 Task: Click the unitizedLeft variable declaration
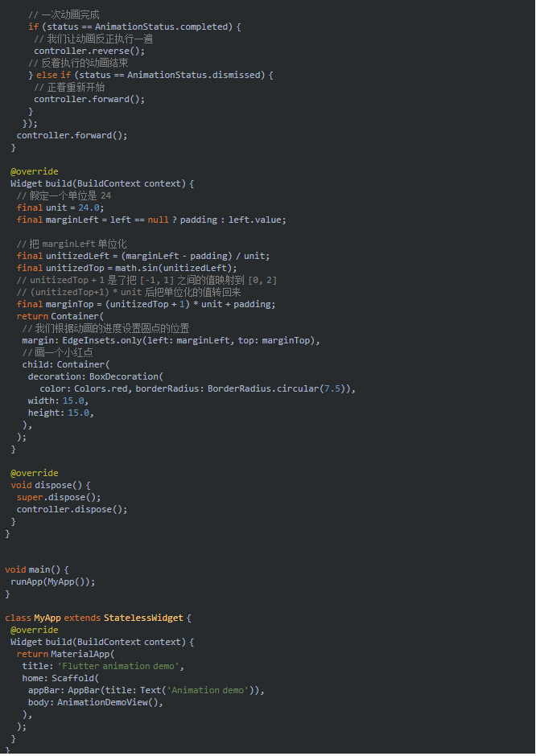(77, 256)
